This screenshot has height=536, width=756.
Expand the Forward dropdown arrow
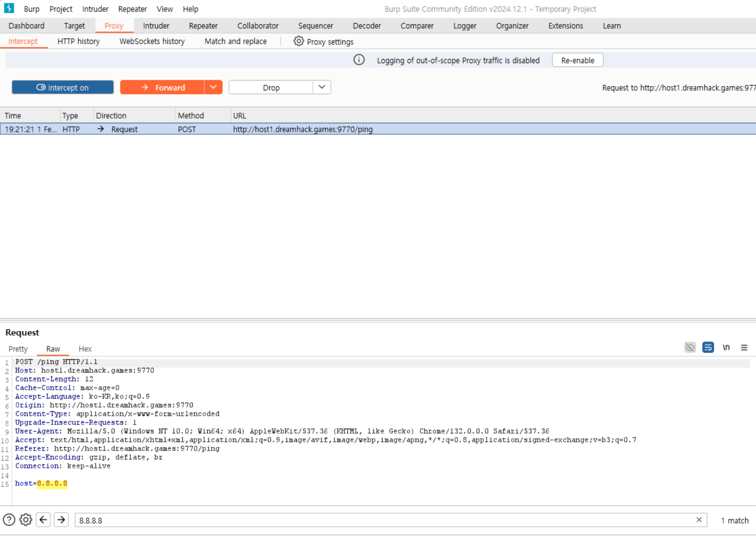(x=213, y=87)
